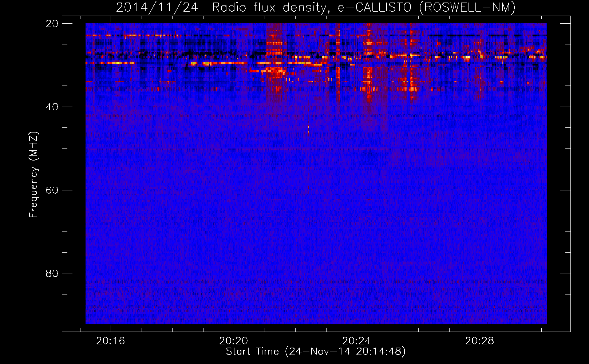Click the 20:28 time tick label
The width and height of the screenshot is (589, 364).
[x=480, y=341]
